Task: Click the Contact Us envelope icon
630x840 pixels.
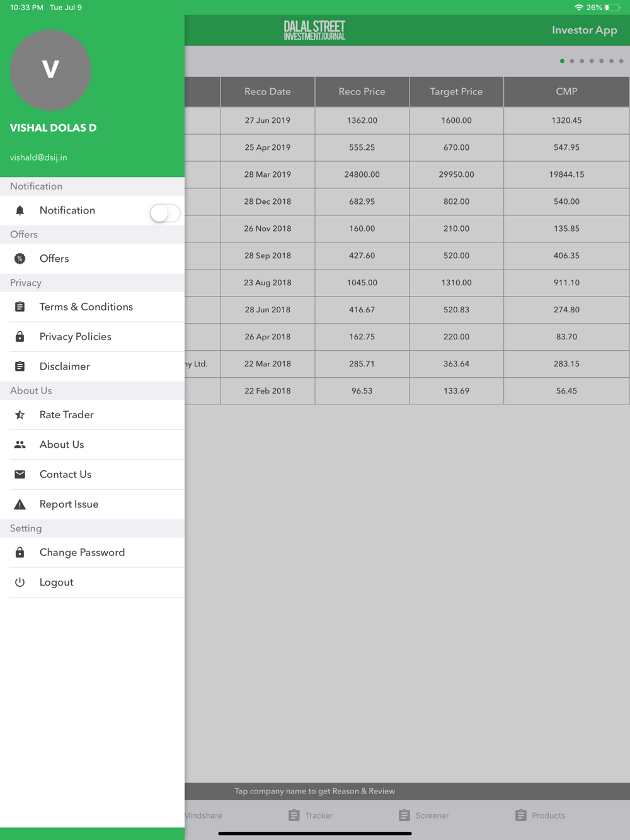Action: click(20, 474)
